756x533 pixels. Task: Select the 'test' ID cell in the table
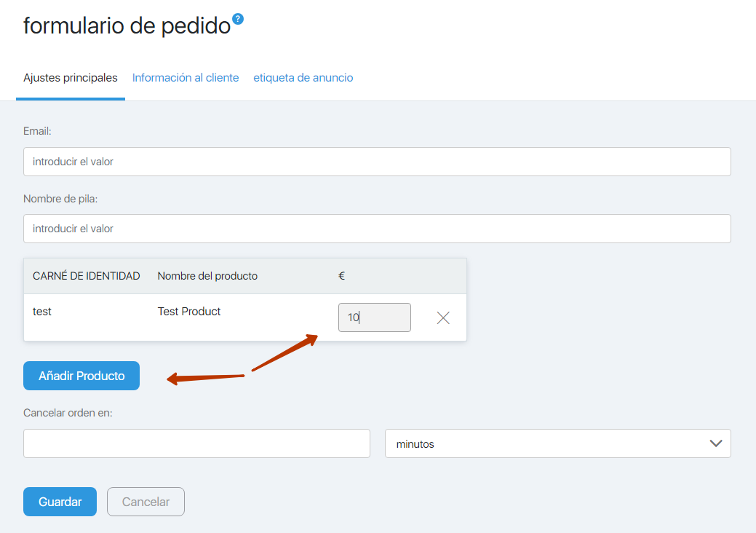point(42,312)
